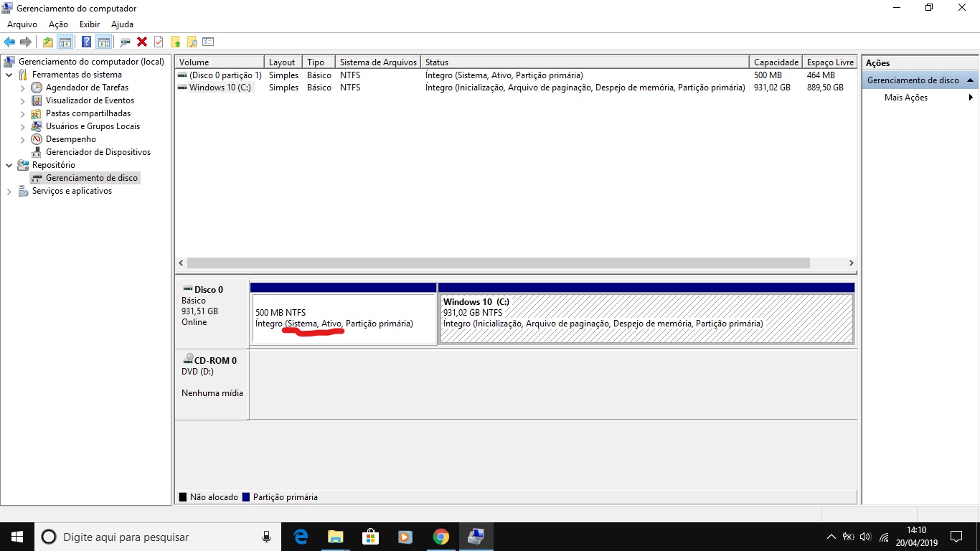Open File Explorer from taskbar
This screenshot has height=551, width=980.
coord(335,537)
